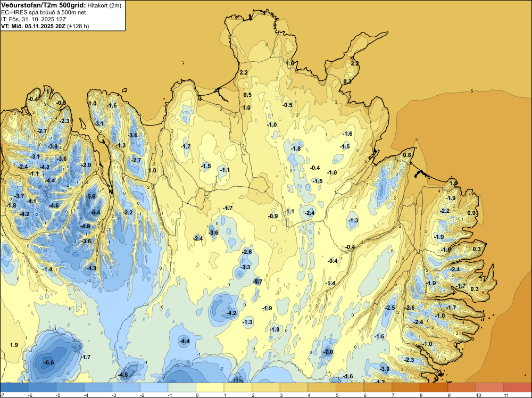This screenshot has height=398, width=532.
Task: Click the 0.9 temperature label
Action: [x=471, y=213]
